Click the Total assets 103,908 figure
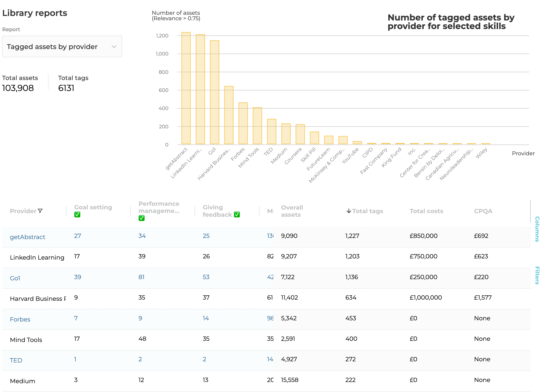The image size is (545, 392). tap(18, 88)
